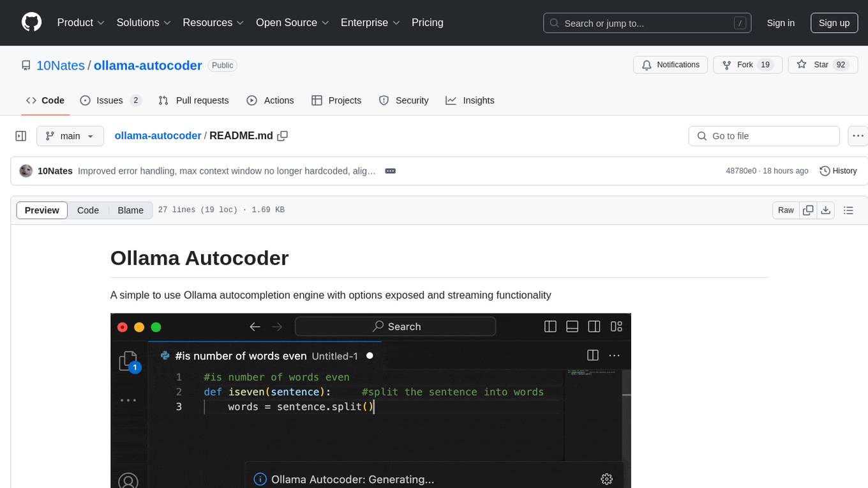Viewport: 868px width, 488px height.
Task: Copy the README.md file path
Action: click(283, 135)
